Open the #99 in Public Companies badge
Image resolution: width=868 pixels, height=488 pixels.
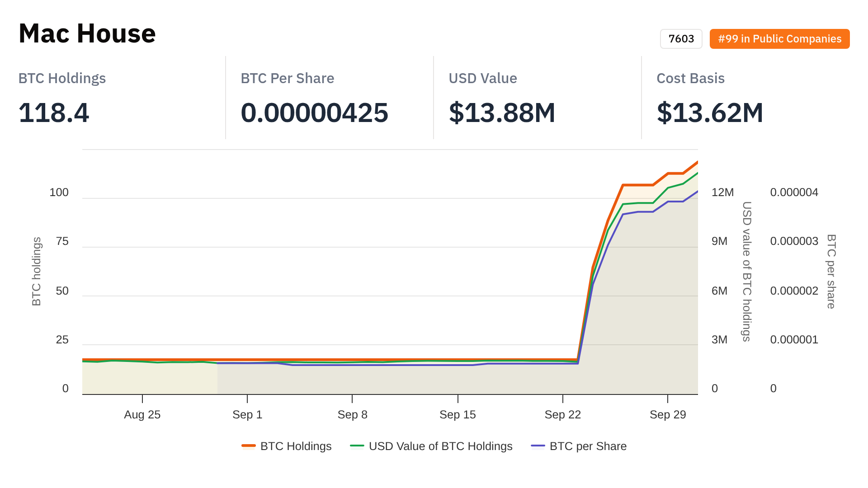pyautogui.click(x=779, y=39)
